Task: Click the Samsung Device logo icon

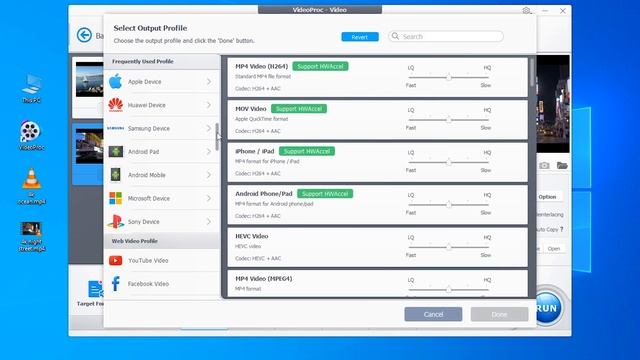Action: (x=116, y=128)
